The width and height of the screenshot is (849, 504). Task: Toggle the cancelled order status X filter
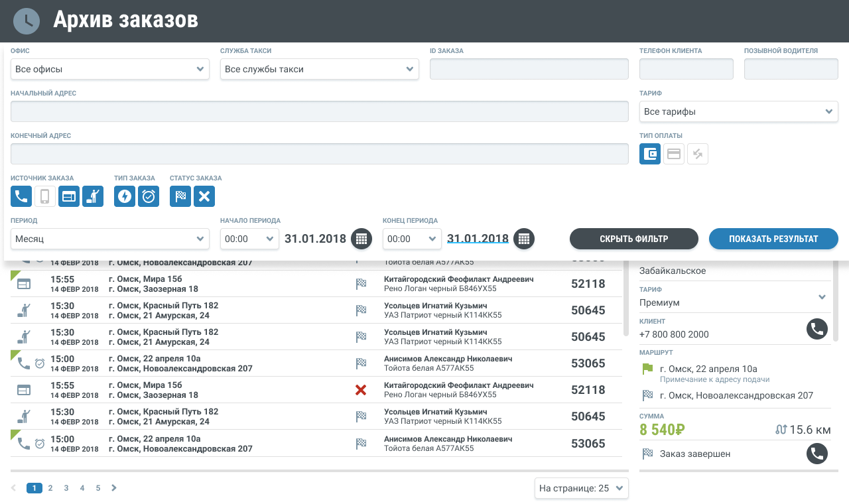coord(204,196)
